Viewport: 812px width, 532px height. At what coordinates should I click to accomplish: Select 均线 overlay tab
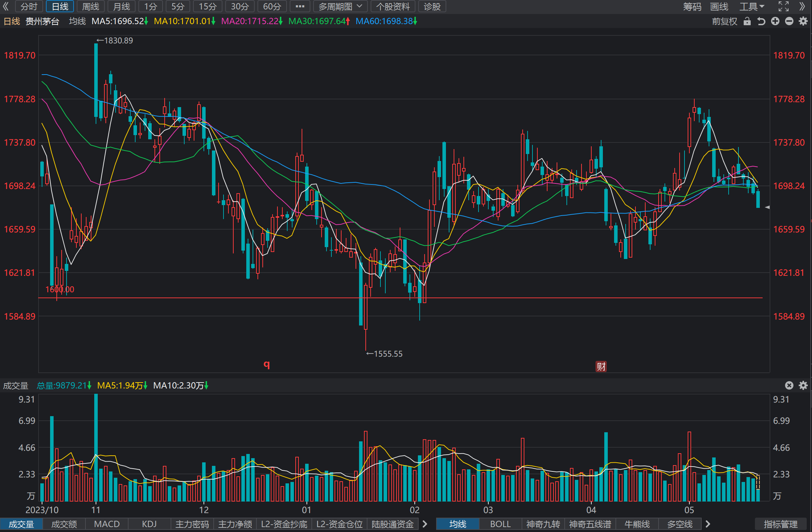pyautogui.click(x=458, y=524)
